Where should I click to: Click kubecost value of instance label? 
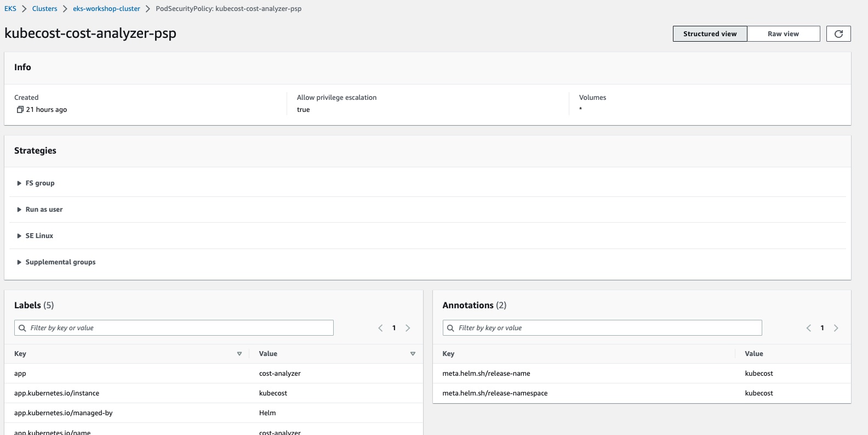[273, 393]
